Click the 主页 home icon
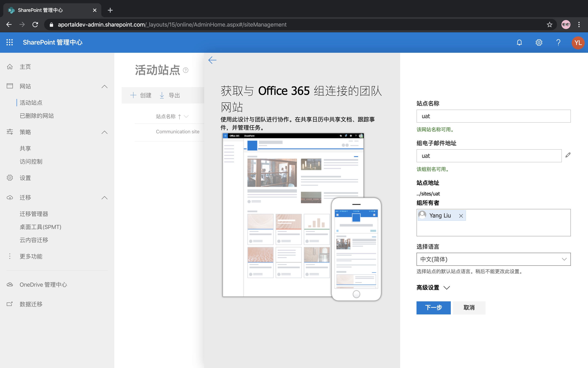 click(x=10, y=67)
